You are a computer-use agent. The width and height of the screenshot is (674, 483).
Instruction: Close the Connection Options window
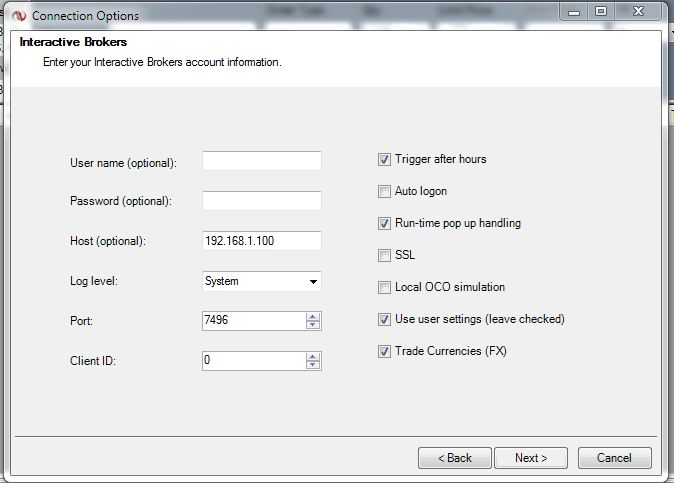[x=638, y=12]
